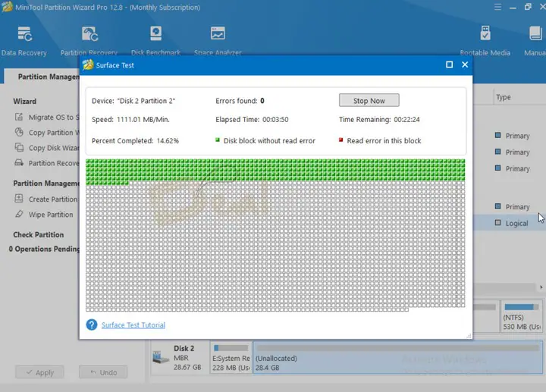Click the Errors found 0 value
This screenshot has height=392, width=546.
262,101
